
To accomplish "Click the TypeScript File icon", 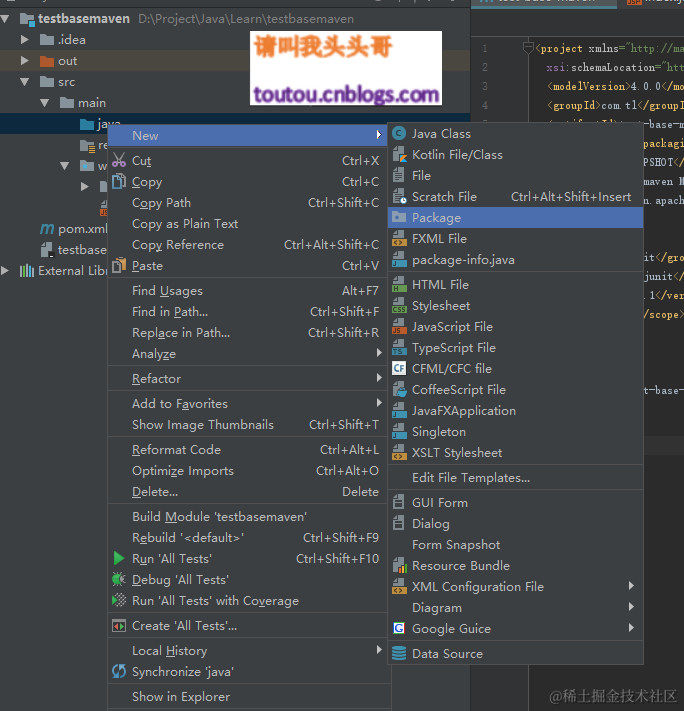I will pos(399,347).
